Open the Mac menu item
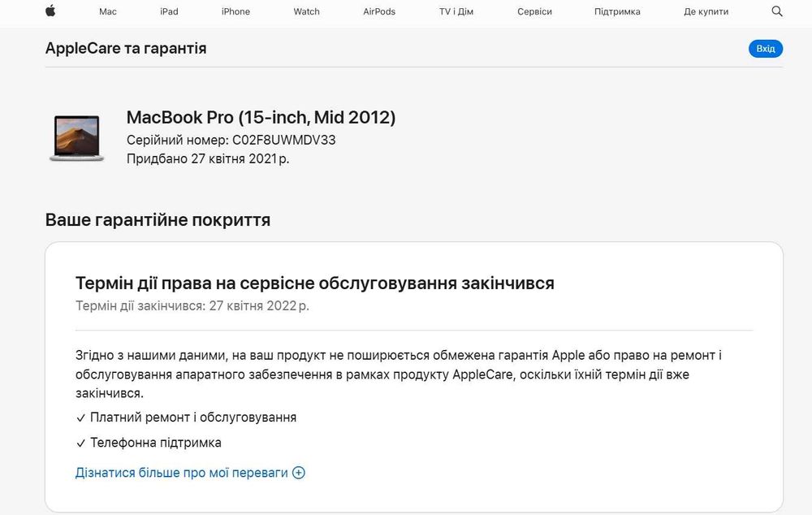This screenshot has width=812, height=515. [x=108, y=11]
